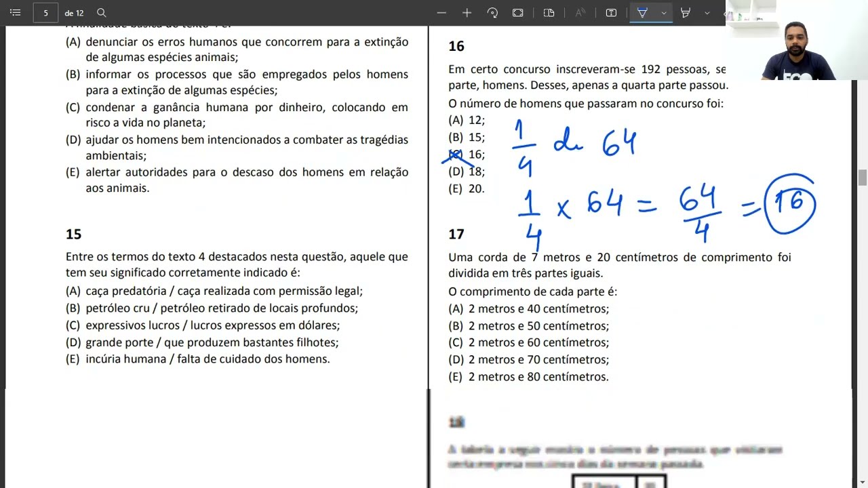The image size is (868, 488).
Task: Rotate the PDF page
Action: (493, 13)
